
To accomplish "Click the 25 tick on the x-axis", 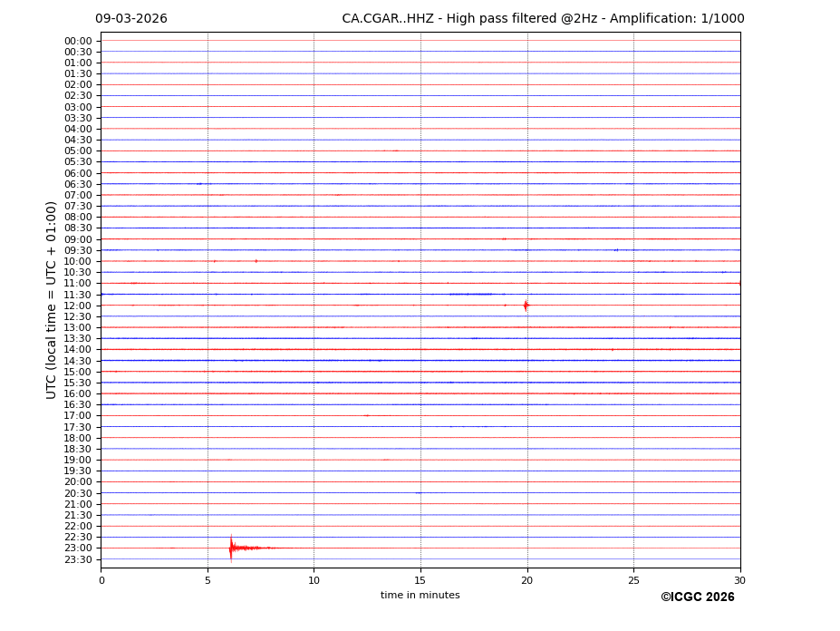I will point(633,580).
